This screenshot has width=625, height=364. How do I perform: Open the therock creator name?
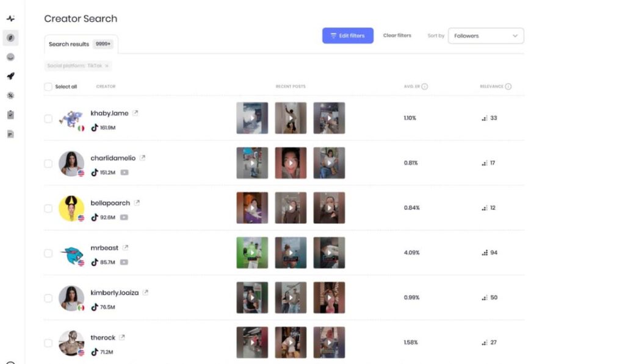point(103,337)
